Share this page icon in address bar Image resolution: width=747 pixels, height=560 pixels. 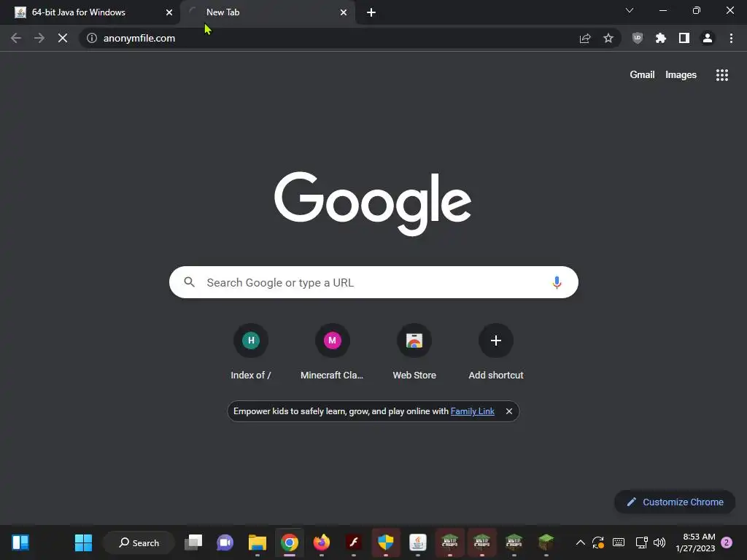(x=585, y=38)
